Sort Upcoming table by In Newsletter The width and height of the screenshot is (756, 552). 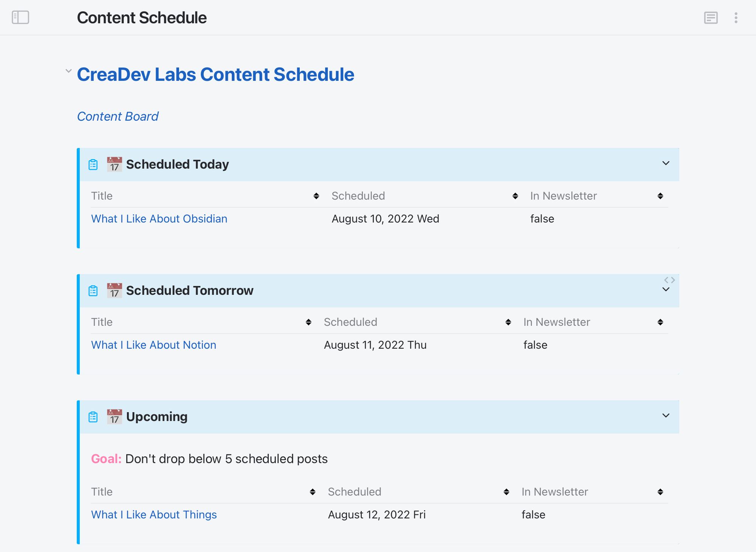point(660,492)
